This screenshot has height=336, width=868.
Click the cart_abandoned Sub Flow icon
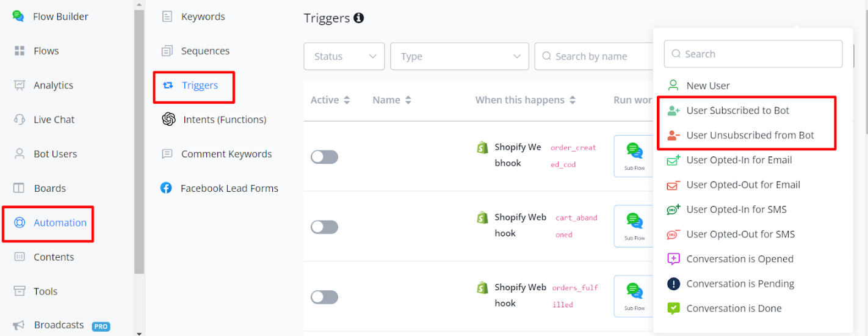pyautogui.click(x=634, y=225)
